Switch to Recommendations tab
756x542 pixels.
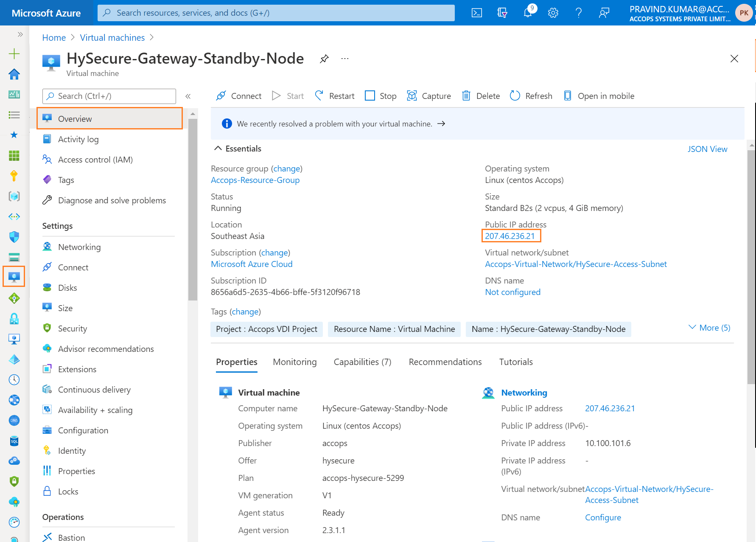click(x=445, y=362)
